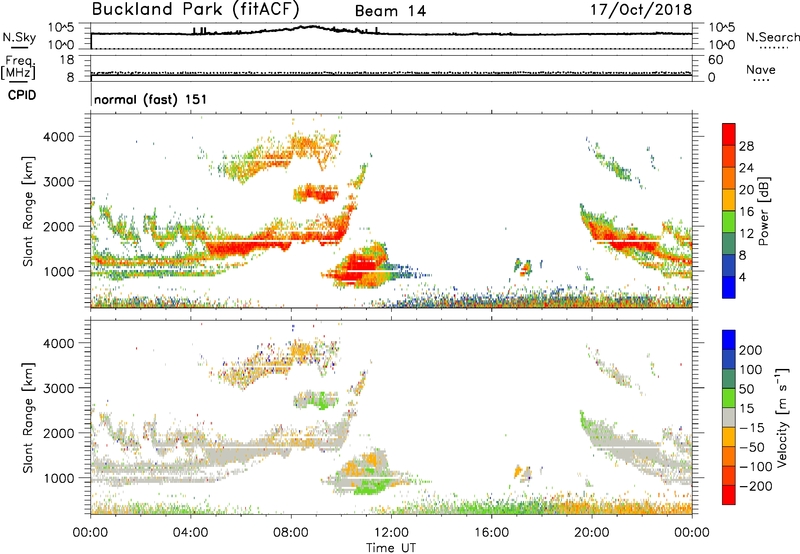
Task: Click the "-50" Velocity color bar value
Action: click(753, 447)
